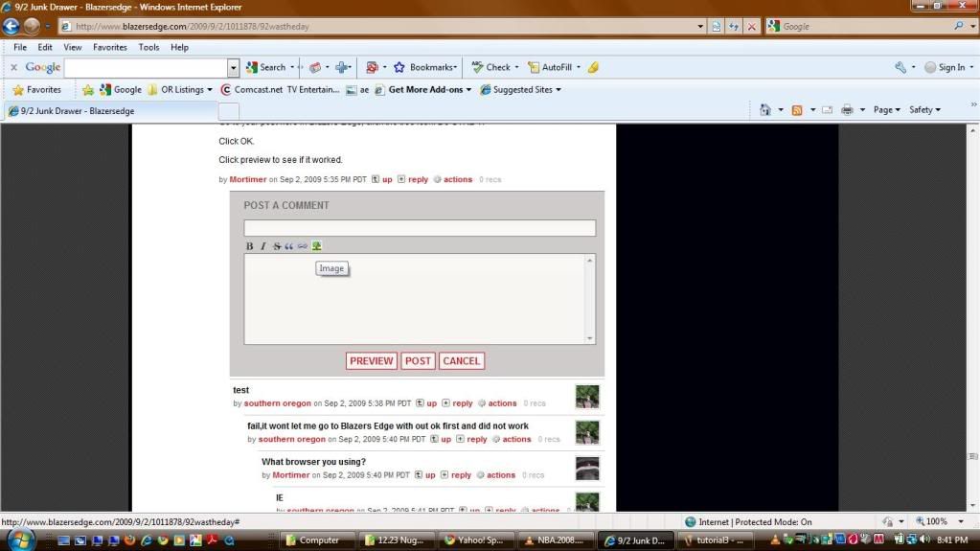Viewport: 980px width, 551px height.
Task: Click the volume icon in system tray
Action: coord(924,540)
